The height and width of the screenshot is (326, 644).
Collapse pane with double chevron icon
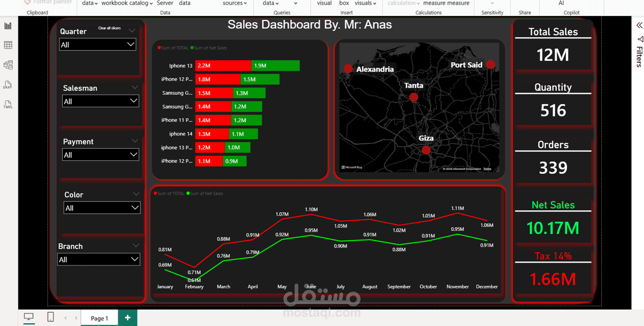639,25
